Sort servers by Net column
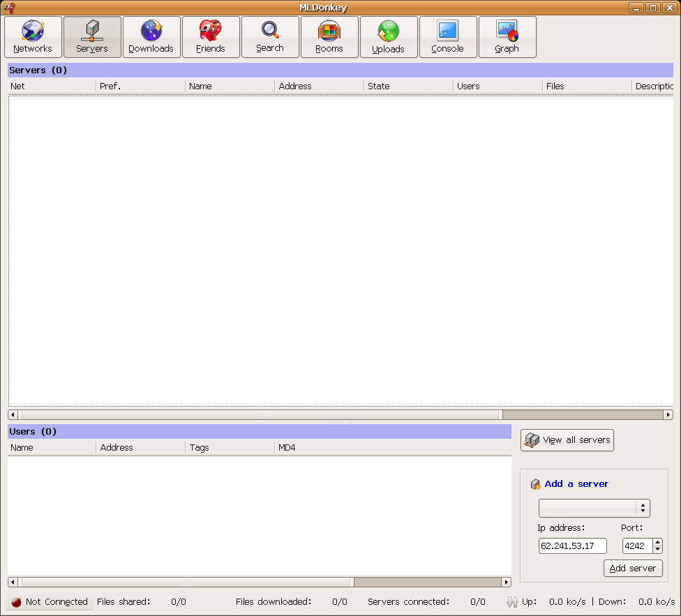 click(52, 87)
